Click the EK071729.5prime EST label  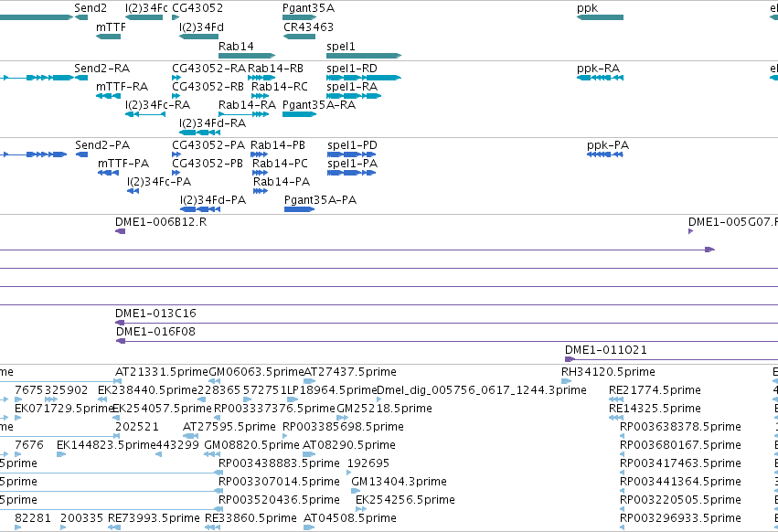pos(64,409)
